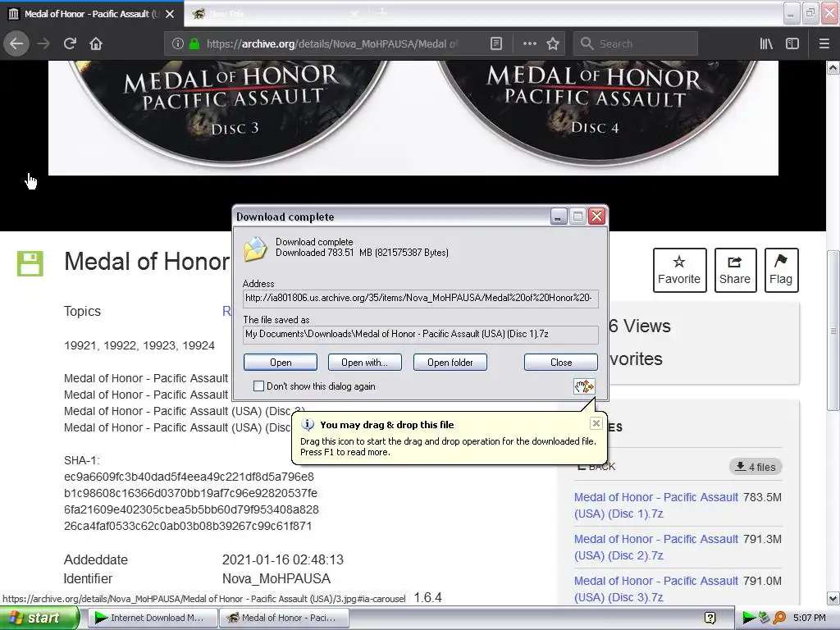Click Open in Download complete dialog
Viewport: 840px width, 630px height.
click(281, 363)
